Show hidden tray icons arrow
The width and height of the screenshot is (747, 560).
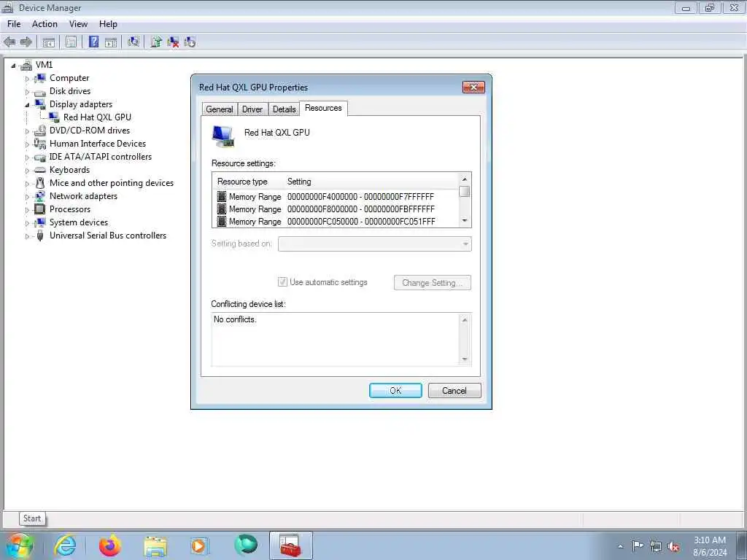tap(620, 547)
